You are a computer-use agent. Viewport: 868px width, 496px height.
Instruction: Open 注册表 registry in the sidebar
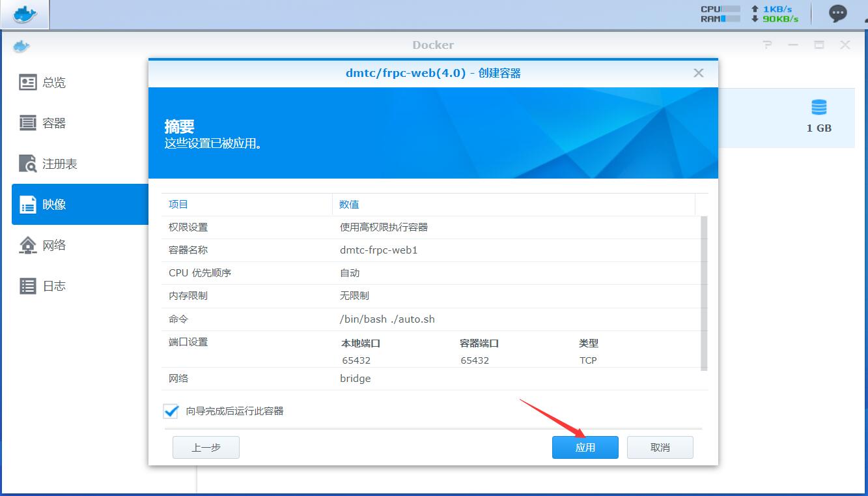pos(81,164)
